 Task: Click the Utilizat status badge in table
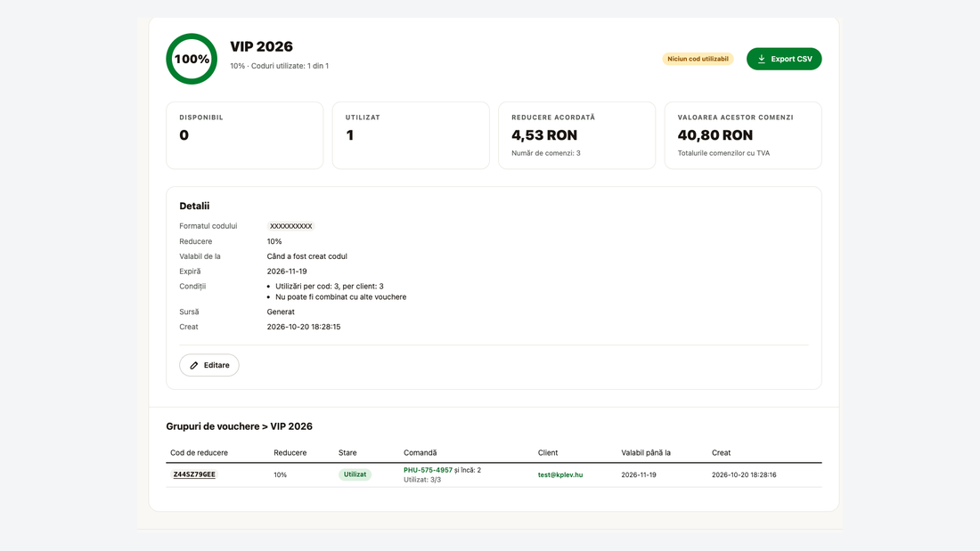pyautogui.click(x=355, y=474)
